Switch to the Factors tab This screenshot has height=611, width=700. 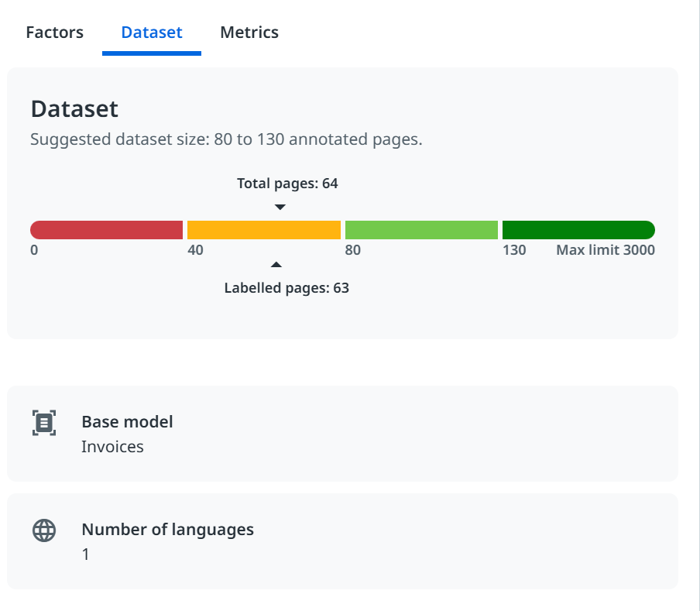54,33
